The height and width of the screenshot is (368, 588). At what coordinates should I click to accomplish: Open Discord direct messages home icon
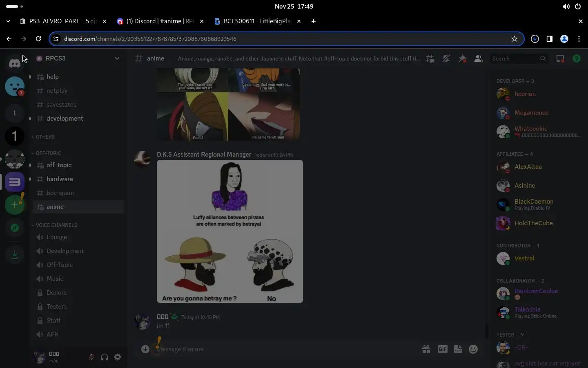[x=15, y=63]
